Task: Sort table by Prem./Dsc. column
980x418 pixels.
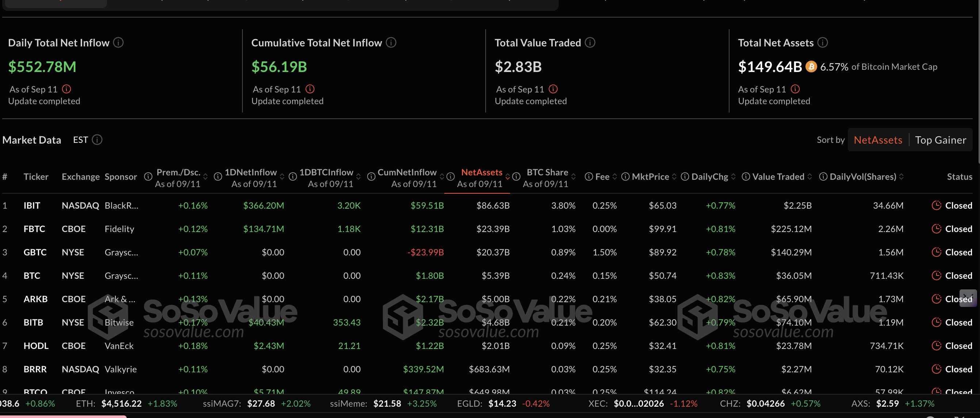Action: pos(206,176)
